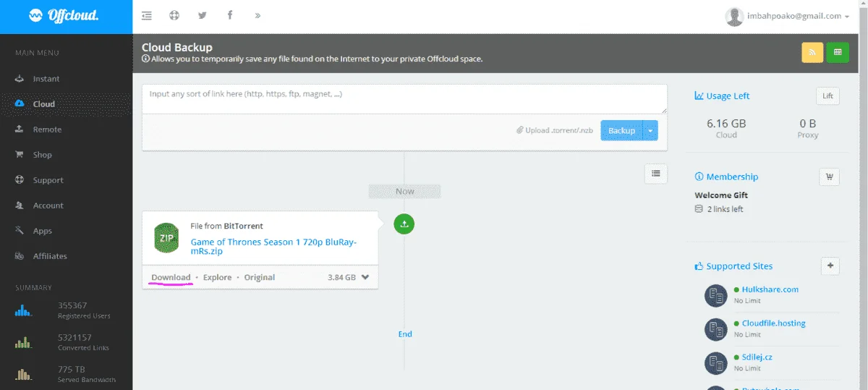Expand file details chevron next to 3.84 GB
This screenshot has width=868, height=390.
(365, 277)
